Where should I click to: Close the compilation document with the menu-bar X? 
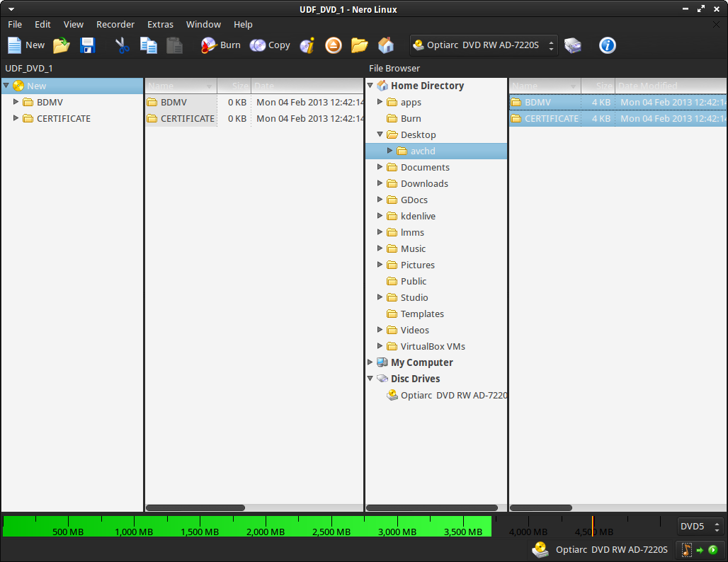click(x=716, y=24)
